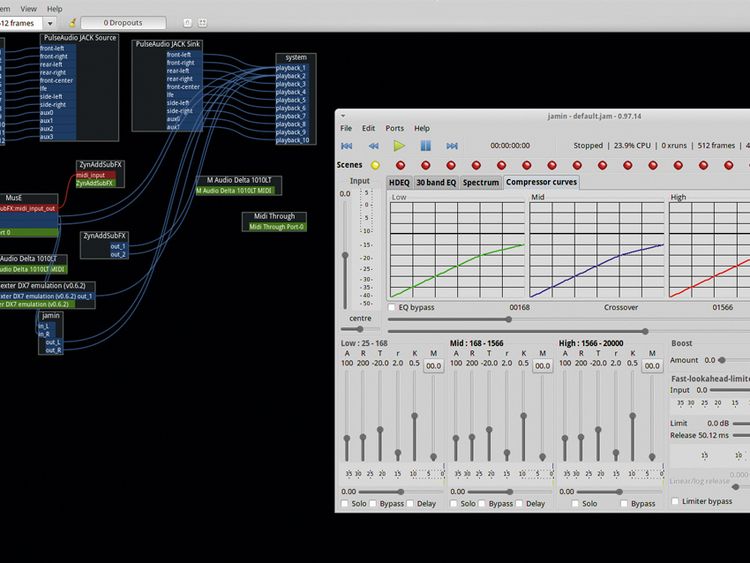Select the ZynAddSubFX midi_input port
Viewport: 750px width, 563px height.
95,175
